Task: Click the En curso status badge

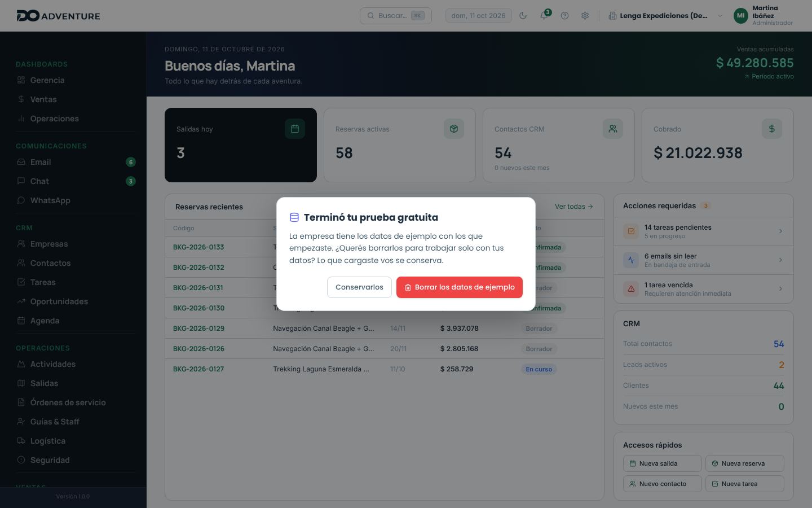Action: [539, 369]
